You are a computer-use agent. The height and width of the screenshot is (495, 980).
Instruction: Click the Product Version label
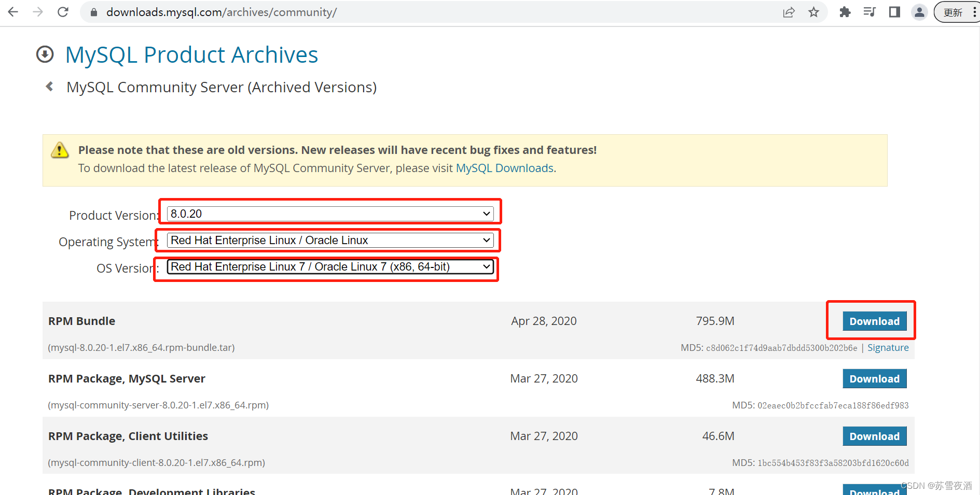pyautogui.click(x=114, y=215)
